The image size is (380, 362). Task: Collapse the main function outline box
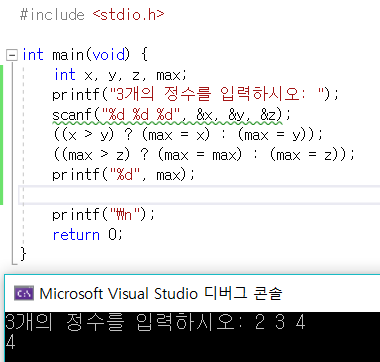coord(12,55)
